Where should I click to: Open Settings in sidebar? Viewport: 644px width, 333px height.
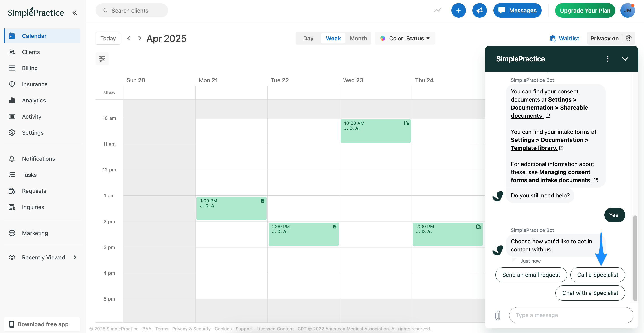(42, 133)
